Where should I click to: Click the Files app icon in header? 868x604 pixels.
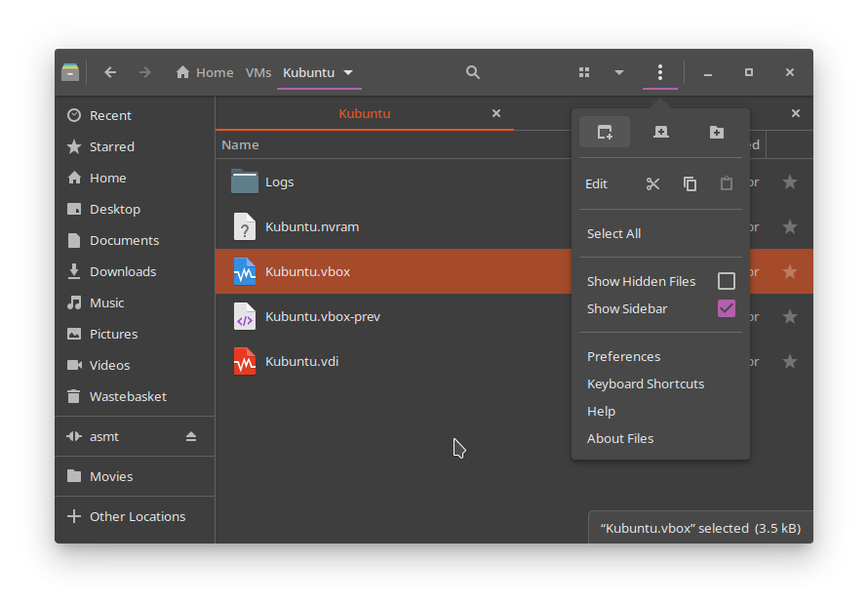[x=70, y=72]
